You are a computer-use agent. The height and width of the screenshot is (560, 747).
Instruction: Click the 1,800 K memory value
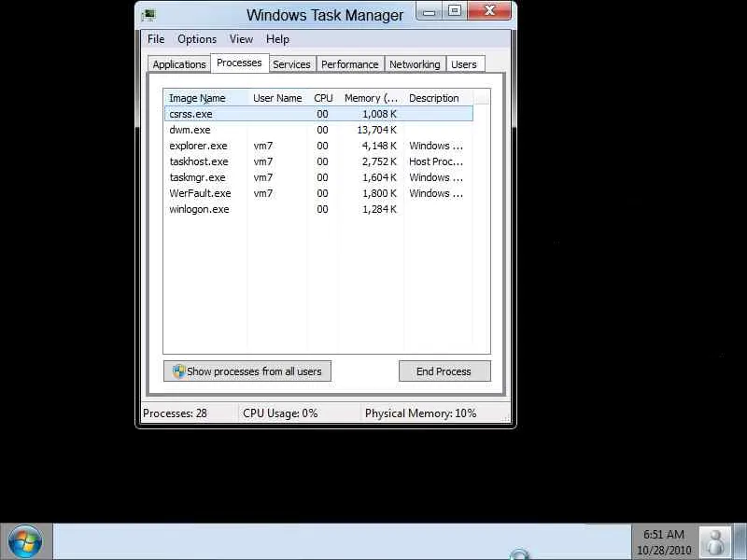pyautogui.click(x=379, y=193)
